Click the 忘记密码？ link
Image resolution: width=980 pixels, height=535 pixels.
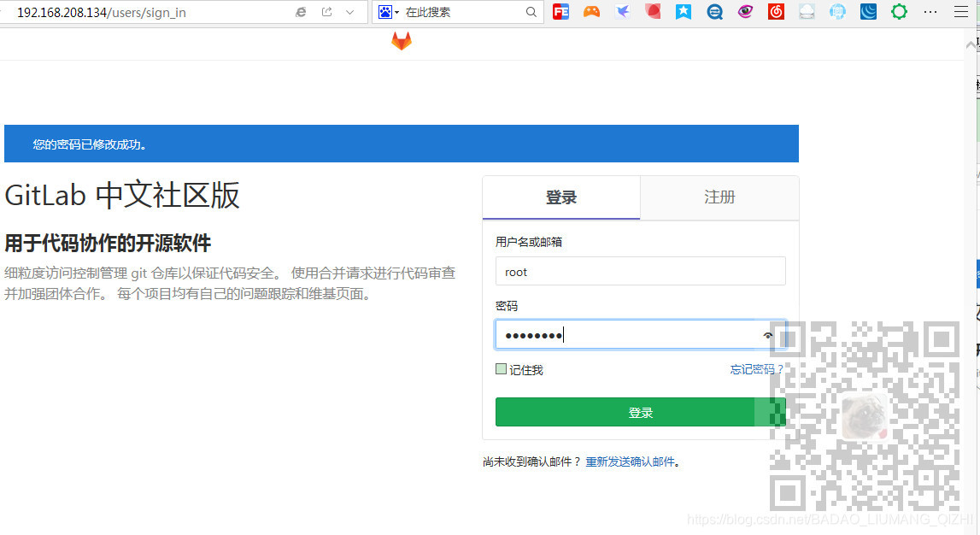point(756,369)
